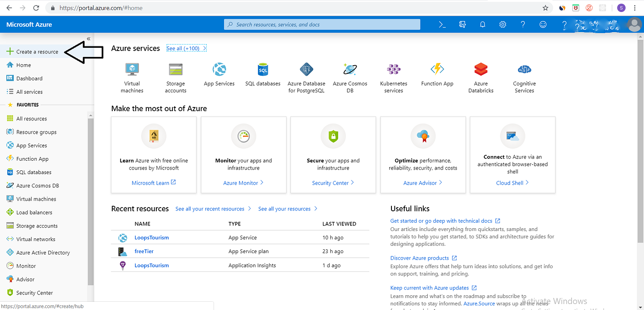644x310 pixels.
Task: Open the Azure Cloud Shell from top bar
Action: [442, 24]
